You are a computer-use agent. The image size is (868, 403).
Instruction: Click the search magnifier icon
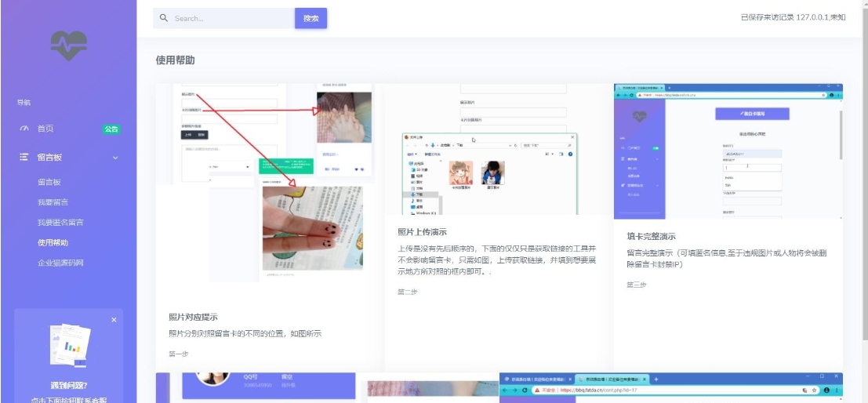pos(164,18)
